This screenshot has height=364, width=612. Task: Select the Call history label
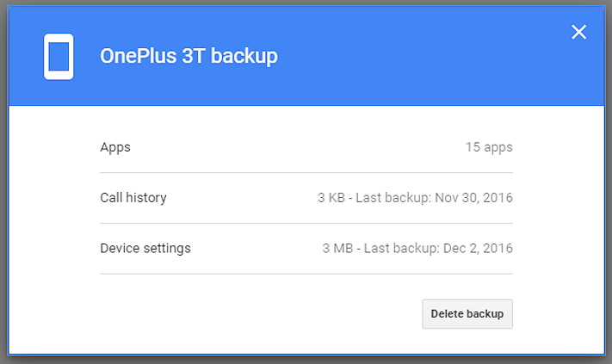133,198
